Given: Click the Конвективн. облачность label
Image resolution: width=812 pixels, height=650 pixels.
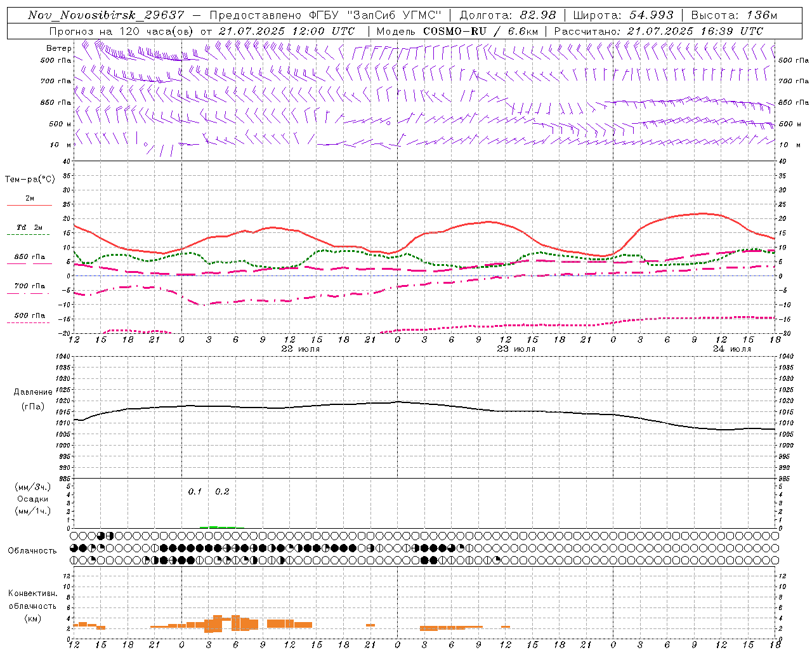Looking at the screenshot, I should (32, 606).
